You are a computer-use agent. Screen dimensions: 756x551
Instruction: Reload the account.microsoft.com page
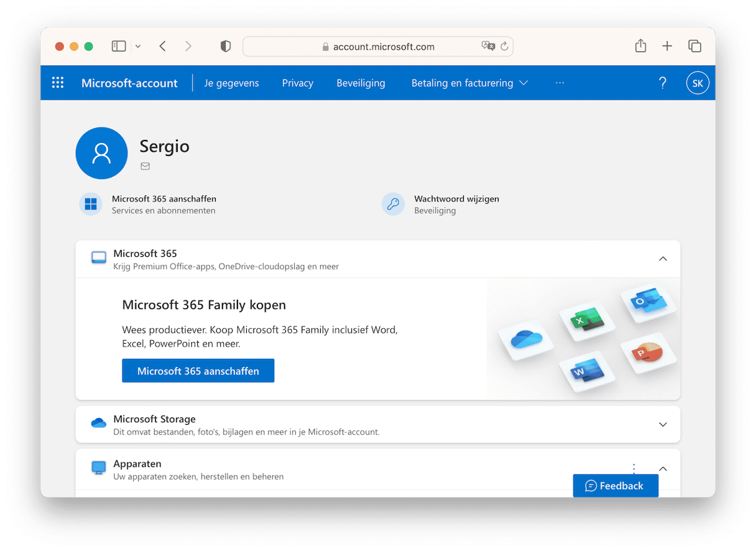[504, 46]
